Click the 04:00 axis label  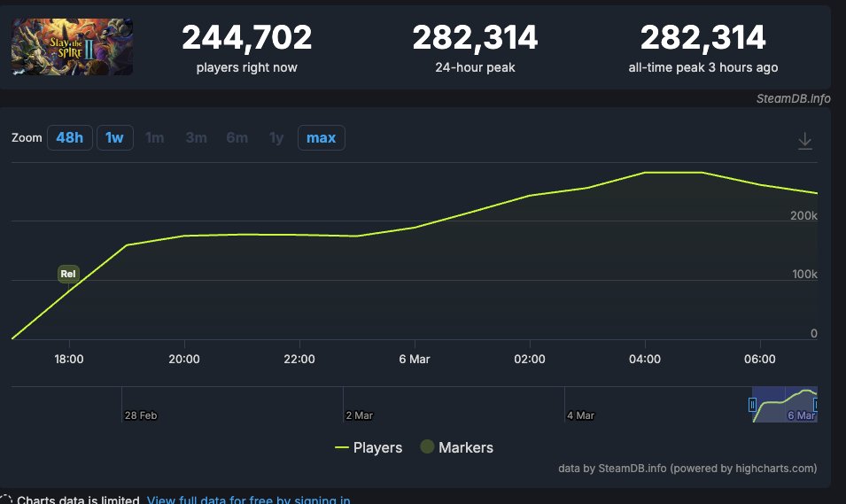tap(645, 359)
